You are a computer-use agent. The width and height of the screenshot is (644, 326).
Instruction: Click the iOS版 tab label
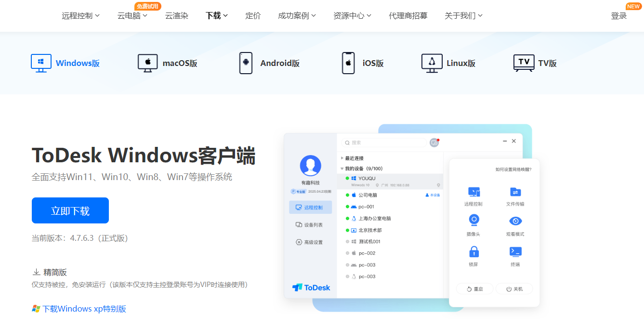click(373, 63)
